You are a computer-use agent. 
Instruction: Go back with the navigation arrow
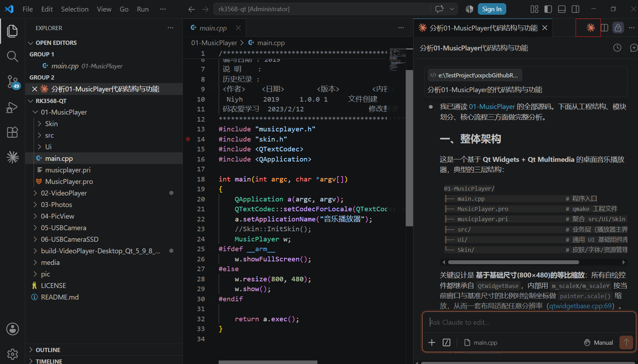click(x=192, y=9)
